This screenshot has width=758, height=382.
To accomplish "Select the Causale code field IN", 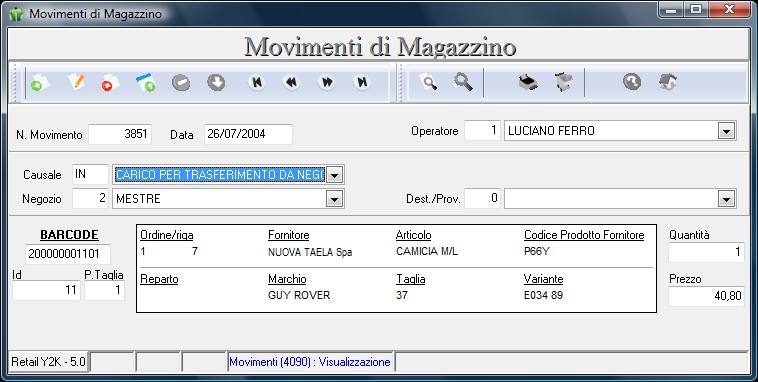I will pyautogui.click(x=90, y=174).
